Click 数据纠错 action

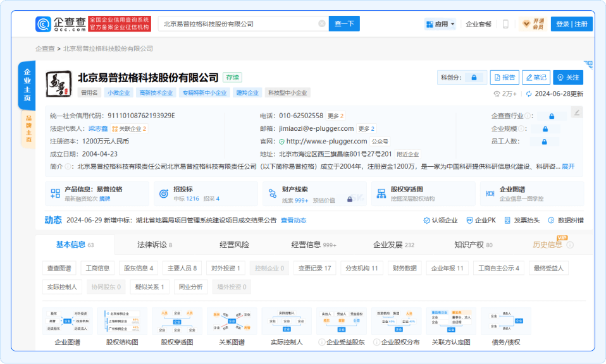tap(566, 220)
